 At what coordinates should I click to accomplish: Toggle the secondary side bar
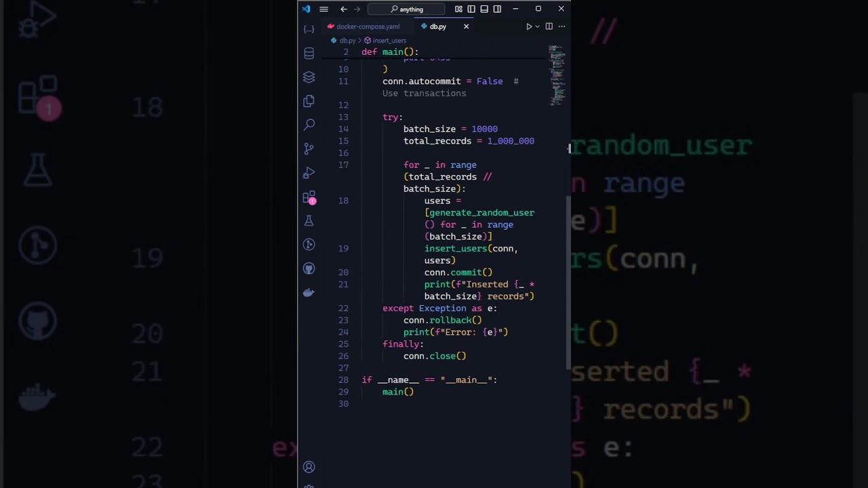(497, 9)
